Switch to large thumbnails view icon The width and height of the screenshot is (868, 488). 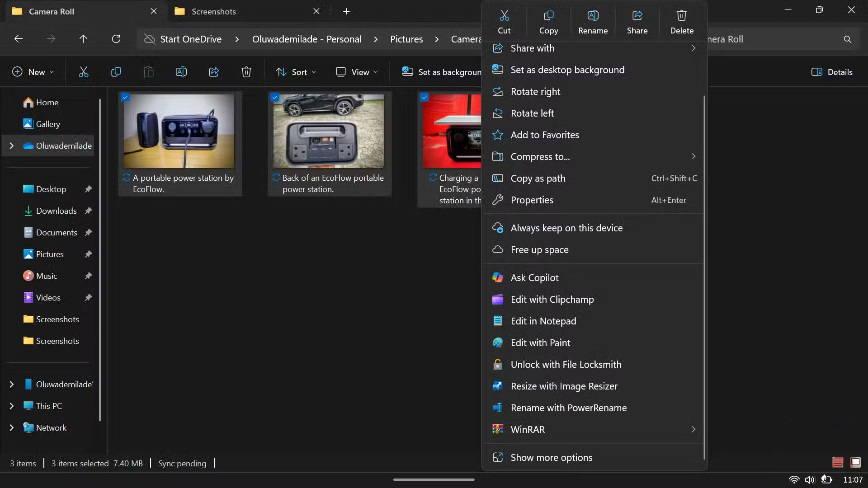point(855,462)
